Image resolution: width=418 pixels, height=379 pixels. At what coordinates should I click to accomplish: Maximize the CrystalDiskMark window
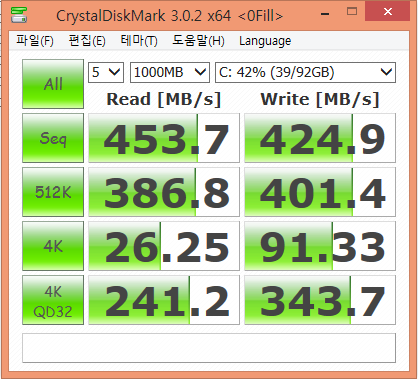point(352,12)
